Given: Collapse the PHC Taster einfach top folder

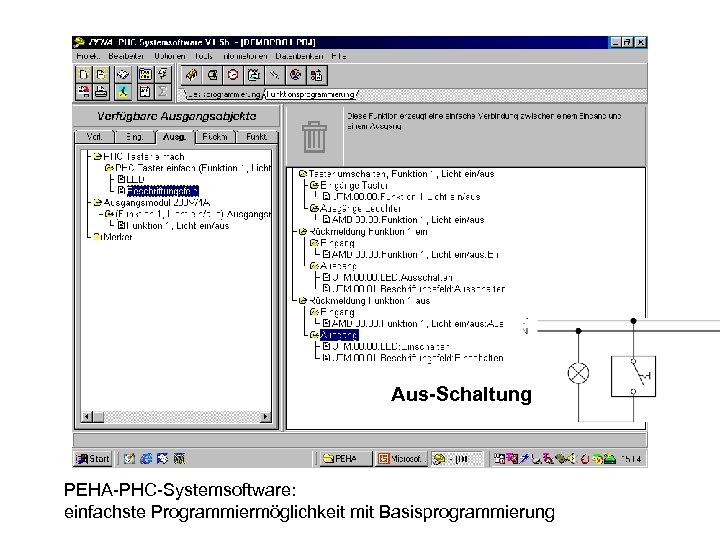Looking at the screenshot, I should (x=97, y=157).
